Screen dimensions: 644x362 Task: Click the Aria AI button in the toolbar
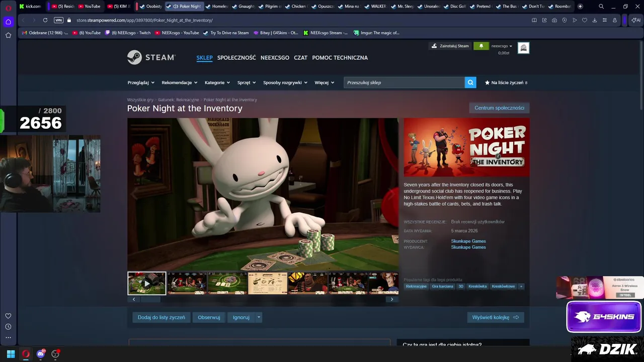click(x=636, y=20)
